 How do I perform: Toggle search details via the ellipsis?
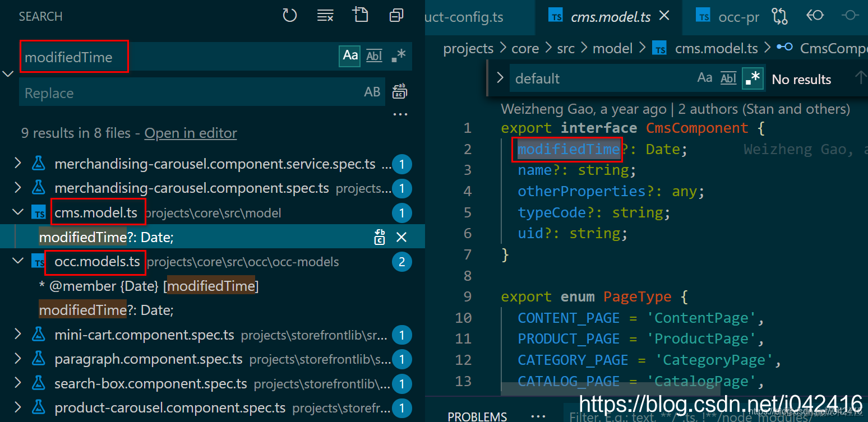pos(400,115)
